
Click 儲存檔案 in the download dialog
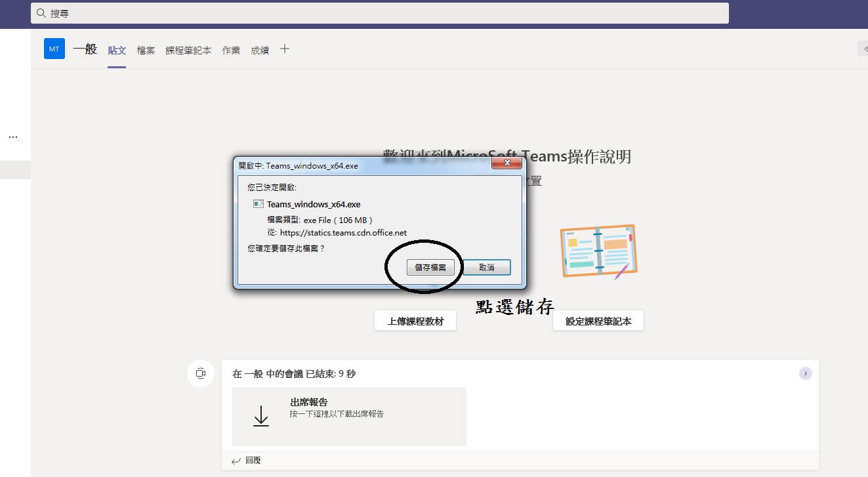coord(430,268)
